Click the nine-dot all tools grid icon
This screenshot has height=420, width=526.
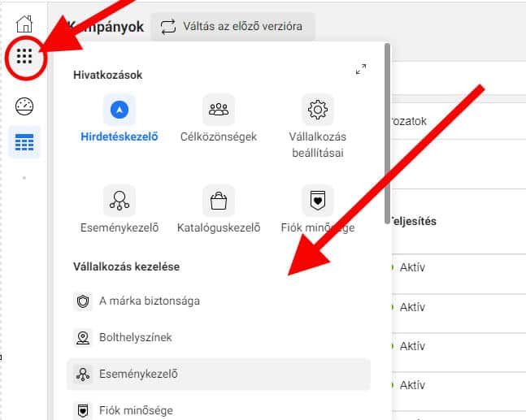24,57
